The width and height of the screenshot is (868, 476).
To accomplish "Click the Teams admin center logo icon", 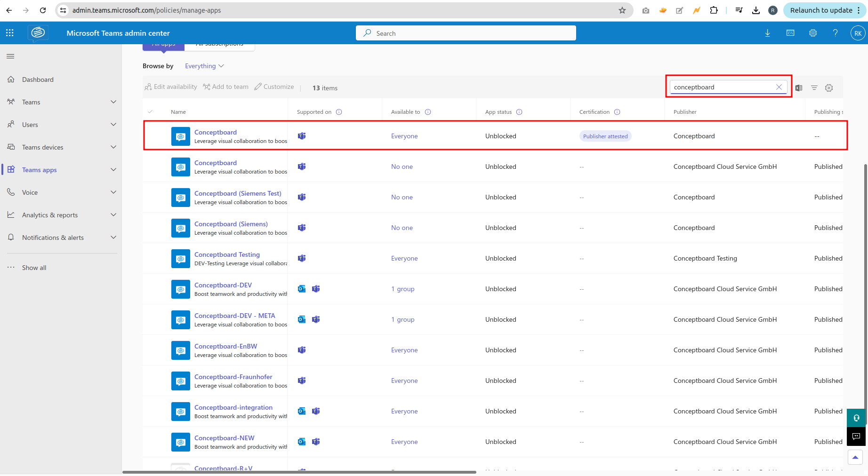I will pyautogui.click(x=38, y=32).
